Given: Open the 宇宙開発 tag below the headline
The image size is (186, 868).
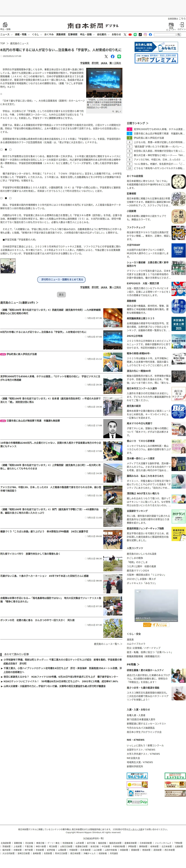Looking at the screenshot, I should tap(85, 63).
